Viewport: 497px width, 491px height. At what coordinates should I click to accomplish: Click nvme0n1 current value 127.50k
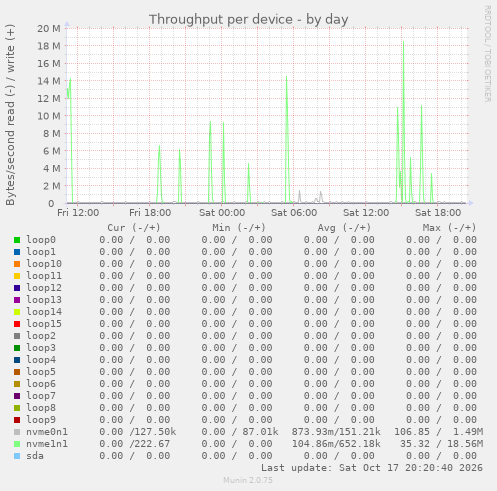155,432
